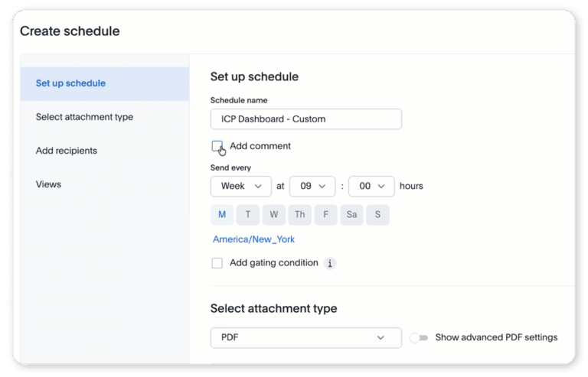Select Friday day button

click(x=325, y=214)
